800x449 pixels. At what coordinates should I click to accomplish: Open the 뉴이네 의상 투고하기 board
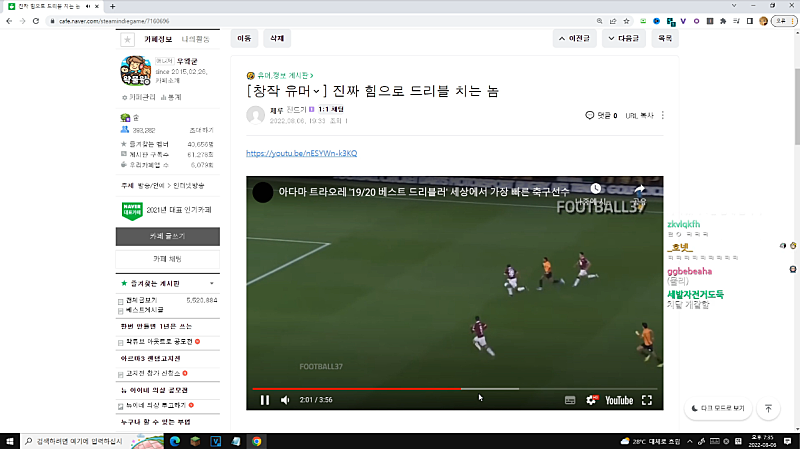point(156,405)
